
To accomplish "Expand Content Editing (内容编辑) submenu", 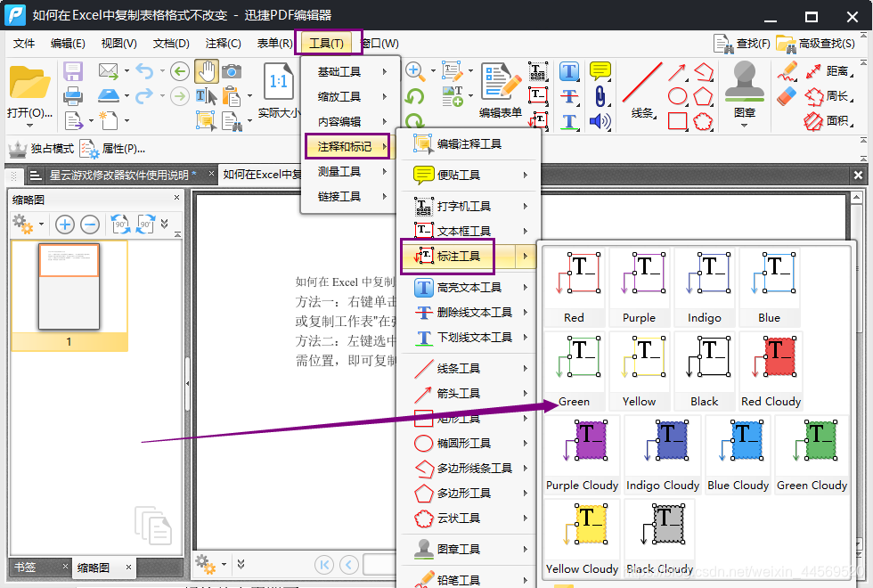I will pyautogui.click(x=350, y=121).
